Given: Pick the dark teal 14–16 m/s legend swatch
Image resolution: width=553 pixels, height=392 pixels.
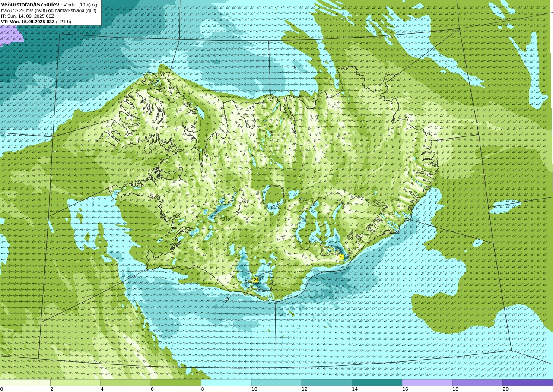Looking at the screenshot, I should [377, 383].
